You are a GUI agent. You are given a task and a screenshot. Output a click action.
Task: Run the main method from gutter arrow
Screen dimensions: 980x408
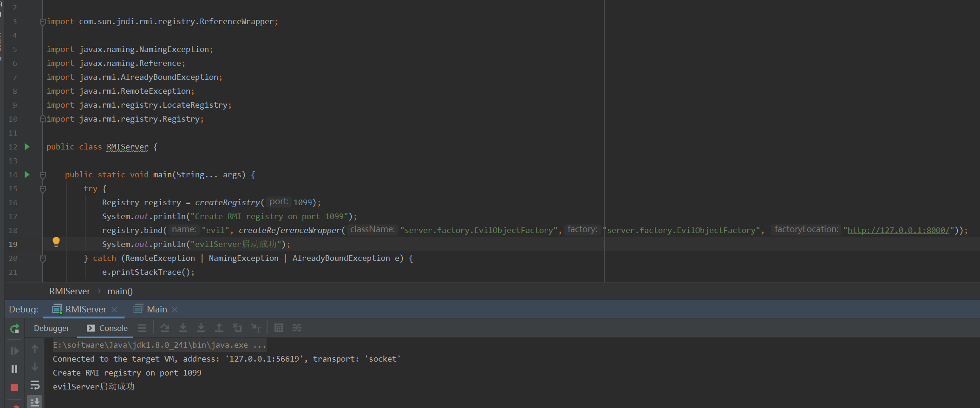click(27, 175)
